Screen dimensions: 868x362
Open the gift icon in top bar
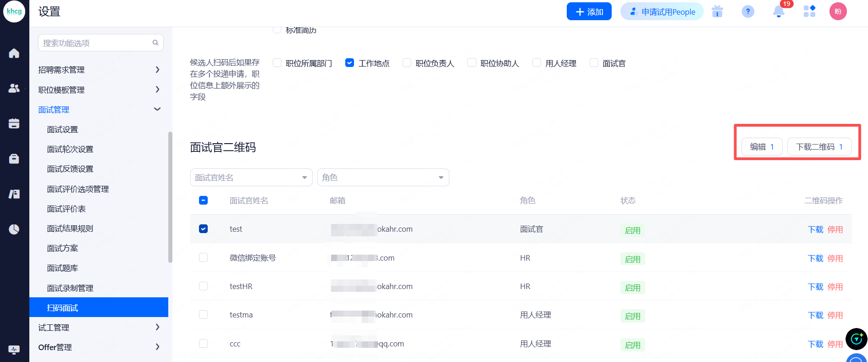coord(717,11)
